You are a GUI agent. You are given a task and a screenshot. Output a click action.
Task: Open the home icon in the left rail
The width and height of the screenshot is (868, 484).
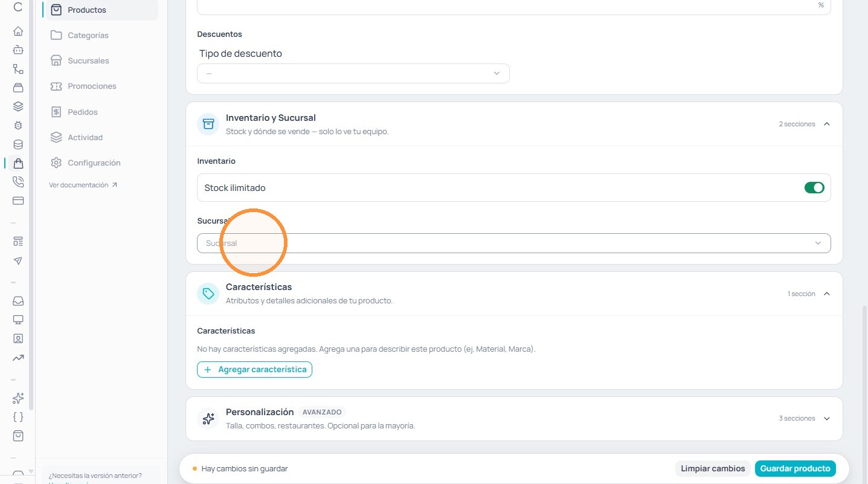(x=18, y=31)
